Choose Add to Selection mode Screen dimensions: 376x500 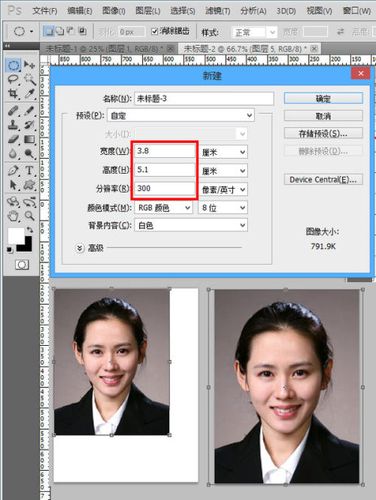click(60, 31)
